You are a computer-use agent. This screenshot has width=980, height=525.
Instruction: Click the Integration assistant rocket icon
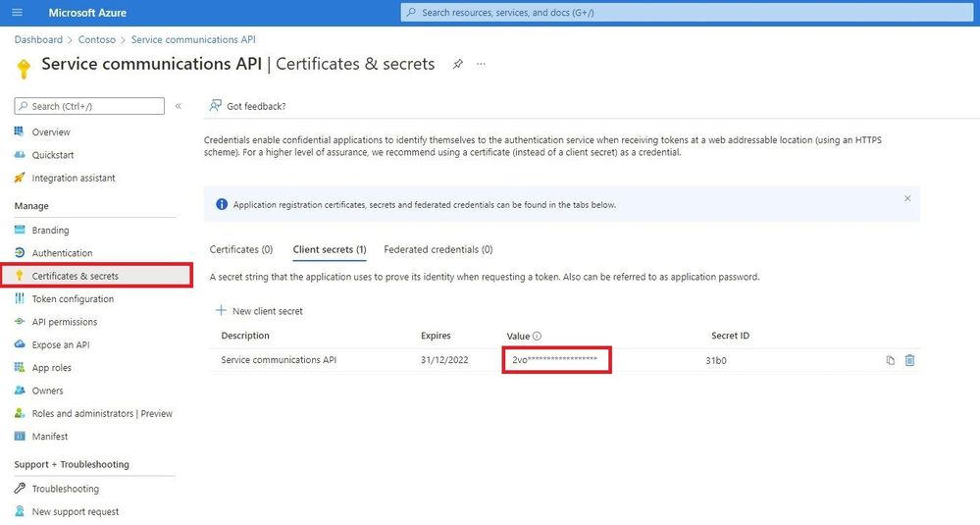20,178
